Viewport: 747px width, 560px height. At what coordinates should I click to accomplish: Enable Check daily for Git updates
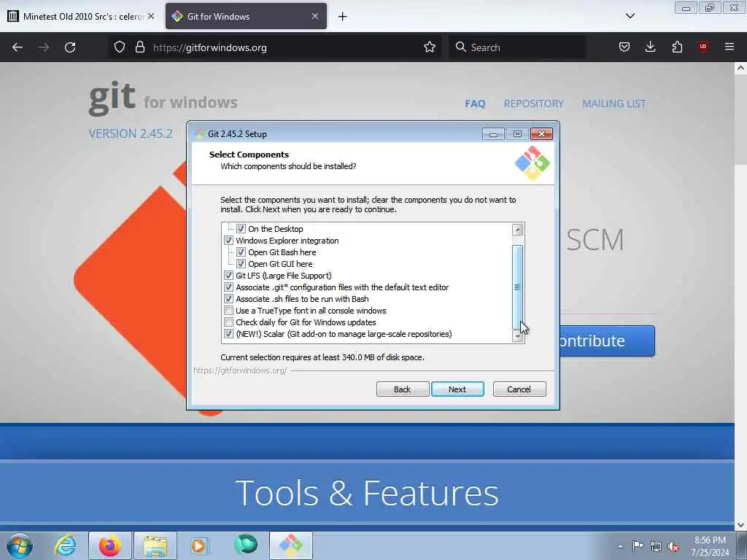tap(228, 322)
